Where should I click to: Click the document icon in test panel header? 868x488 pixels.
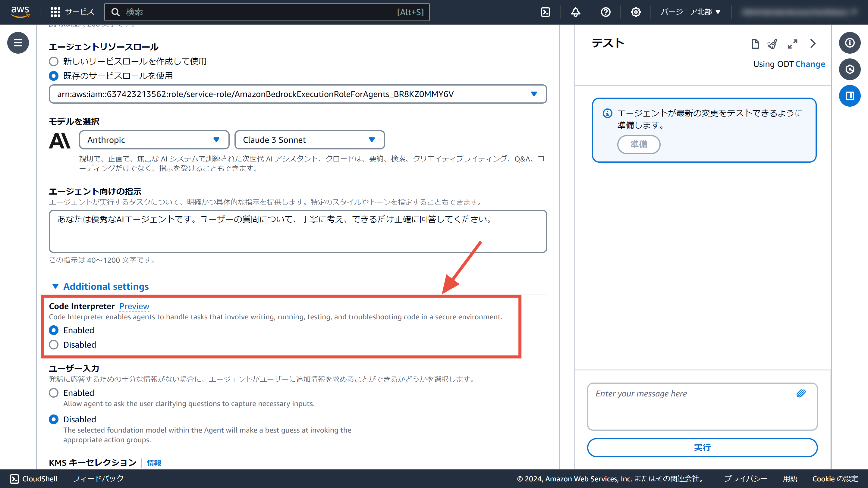click(x=755, y=44)
